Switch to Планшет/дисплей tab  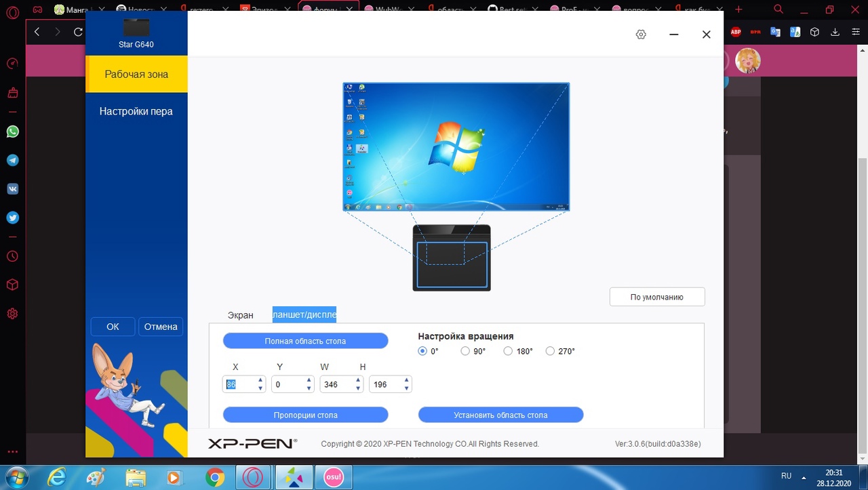click(304, 314)
